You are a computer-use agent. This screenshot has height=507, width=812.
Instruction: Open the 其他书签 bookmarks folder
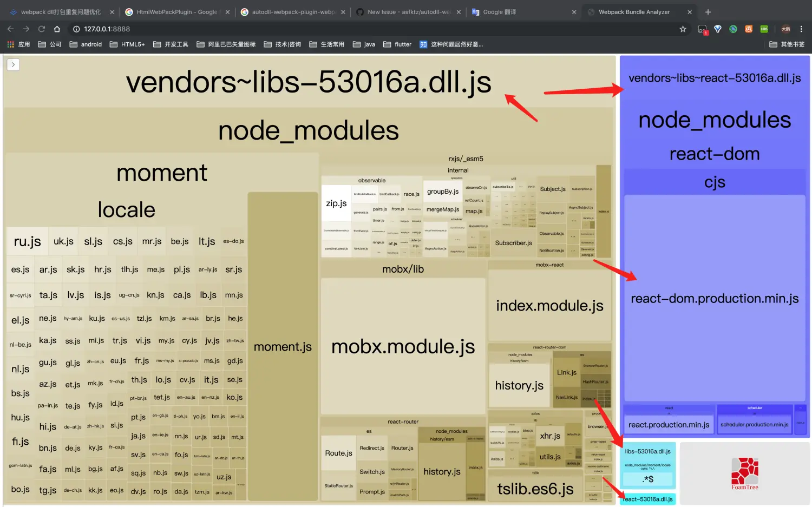(787, 44)
